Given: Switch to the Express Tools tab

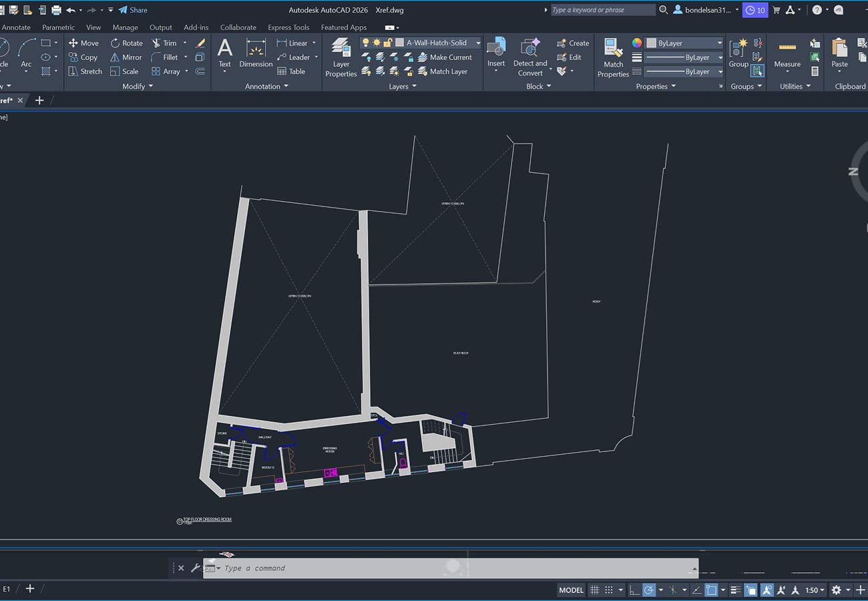Looking at the screenshot, I should (x=288, y=27).
